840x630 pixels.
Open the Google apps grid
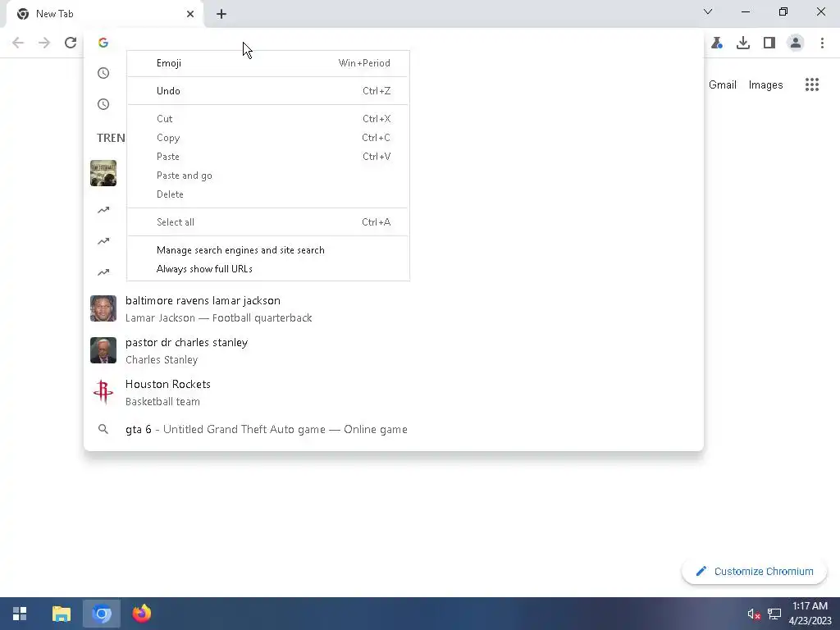coord(811,84)
